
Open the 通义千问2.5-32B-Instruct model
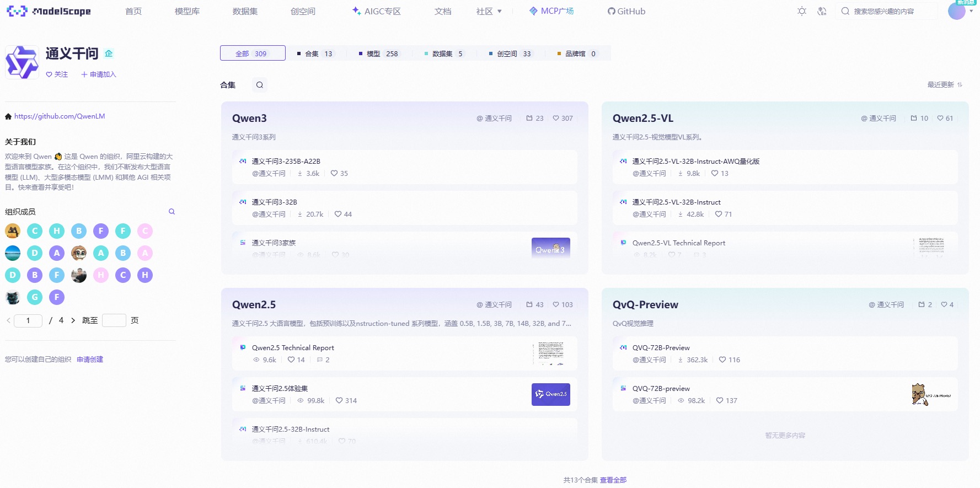[290, 430]
